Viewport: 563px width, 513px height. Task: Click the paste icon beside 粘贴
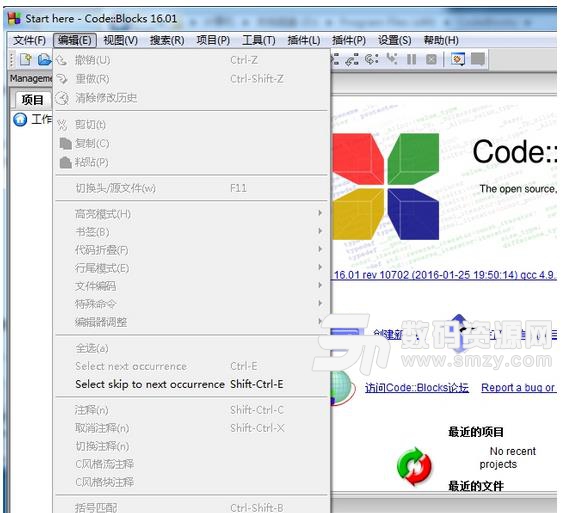65,162
